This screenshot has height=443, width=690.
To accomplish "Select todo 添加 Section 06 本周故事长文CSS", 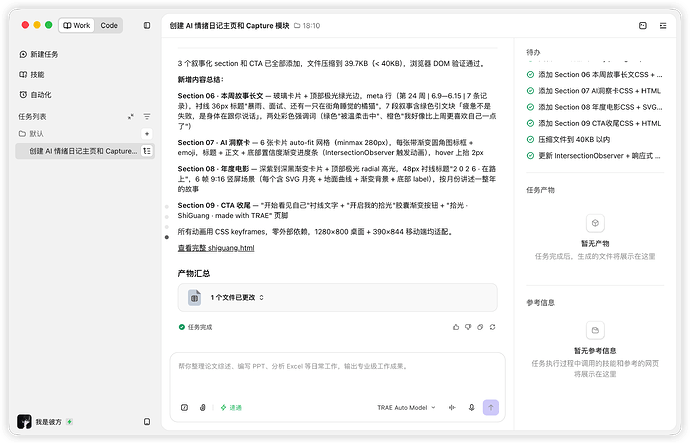I will coord(595,74).
